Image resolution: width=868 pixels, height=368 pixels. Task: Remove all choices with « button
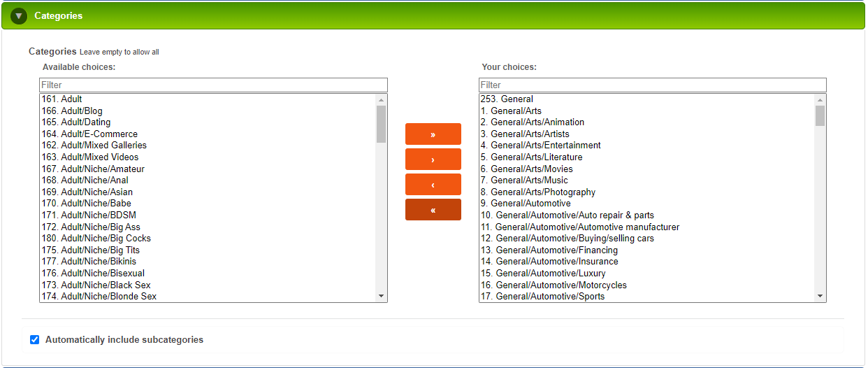coord(433,210)
